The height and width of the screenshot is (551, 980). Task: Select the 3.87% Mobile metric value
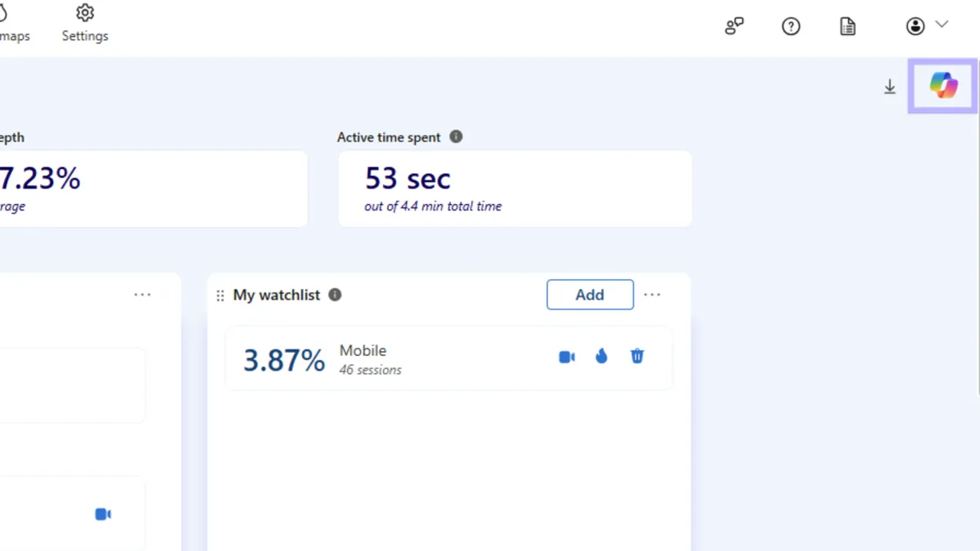tap(283, 359)
